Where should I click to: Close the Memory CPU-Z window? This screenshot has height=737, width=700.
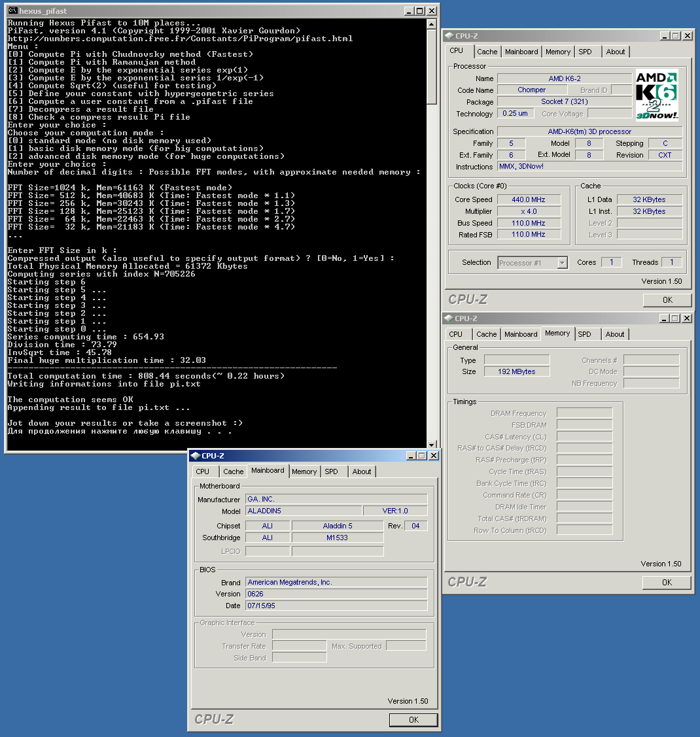[687, 318]
